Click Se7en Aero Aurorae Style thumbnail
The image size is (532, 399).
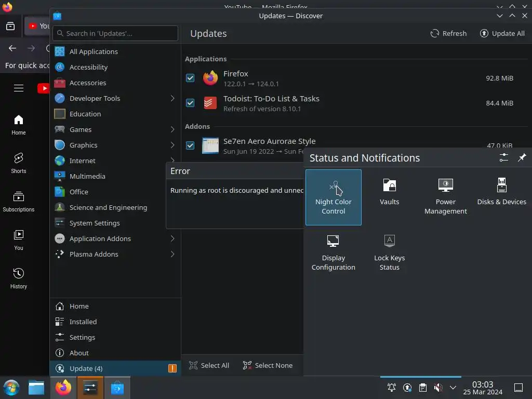tap(210, 145)
